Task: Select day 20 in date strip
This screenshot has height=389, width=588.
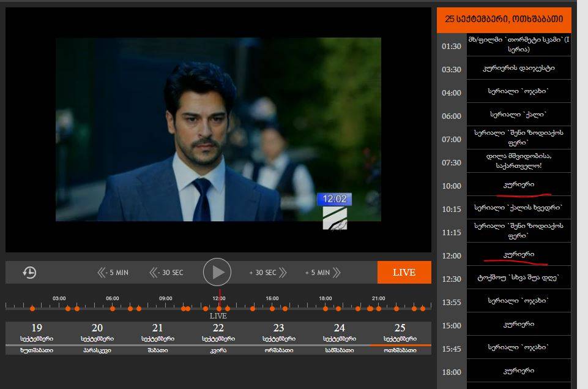Action: click(97, 338)
